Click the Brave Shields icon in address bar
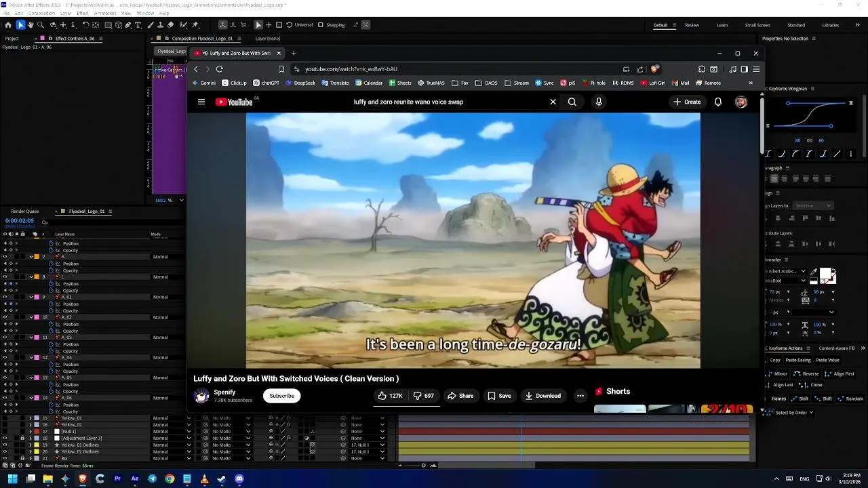868x488 pixels. pyautogui.click(x=654, y=68)
